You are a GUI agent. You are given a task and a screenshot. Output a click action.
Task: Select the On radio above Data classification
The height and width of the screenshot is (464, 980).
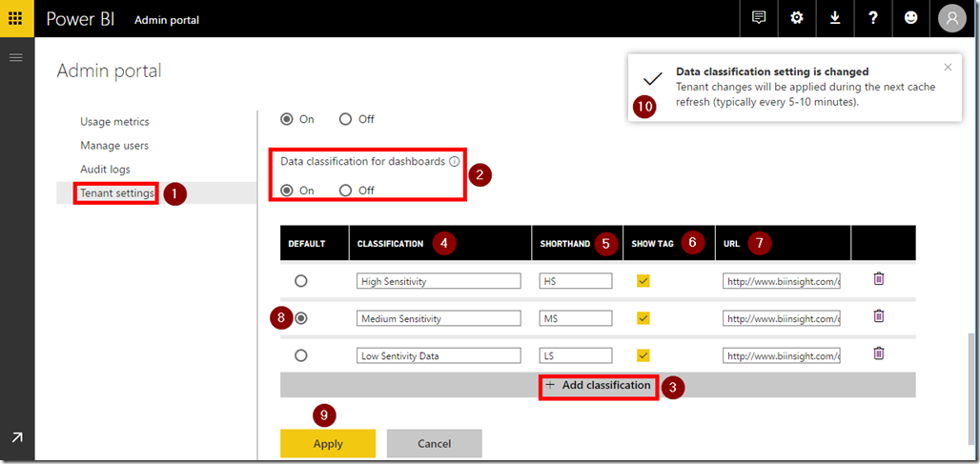pyautogui.click(x=287, y=119)
